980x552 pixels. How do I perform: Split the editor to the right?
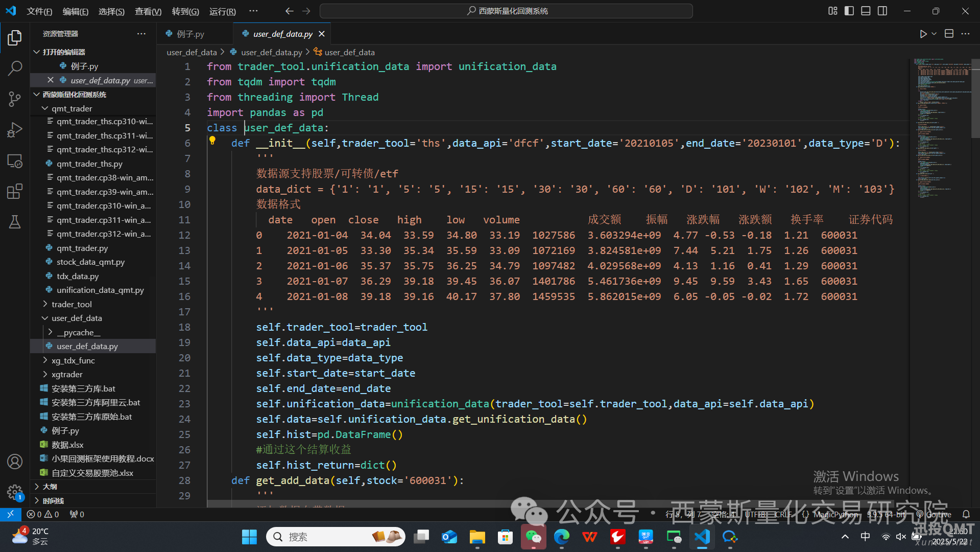click(949, 34)
